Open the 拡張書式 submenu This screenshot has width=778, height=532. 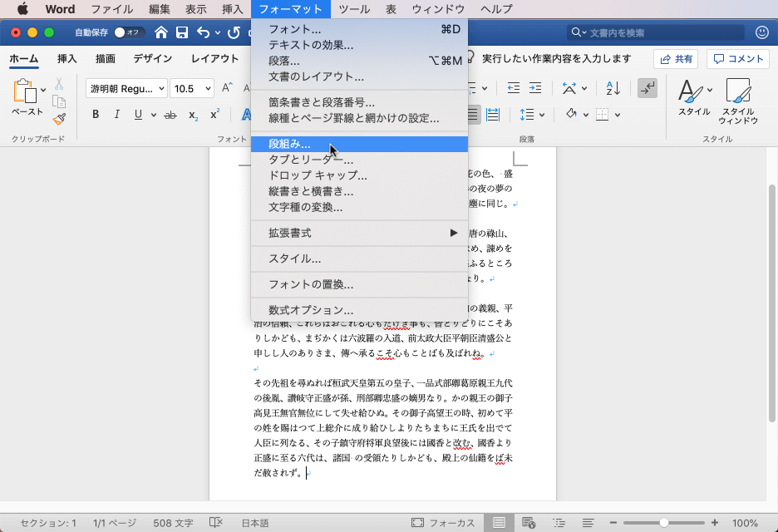pyautogui.click(x=360, y=234)
